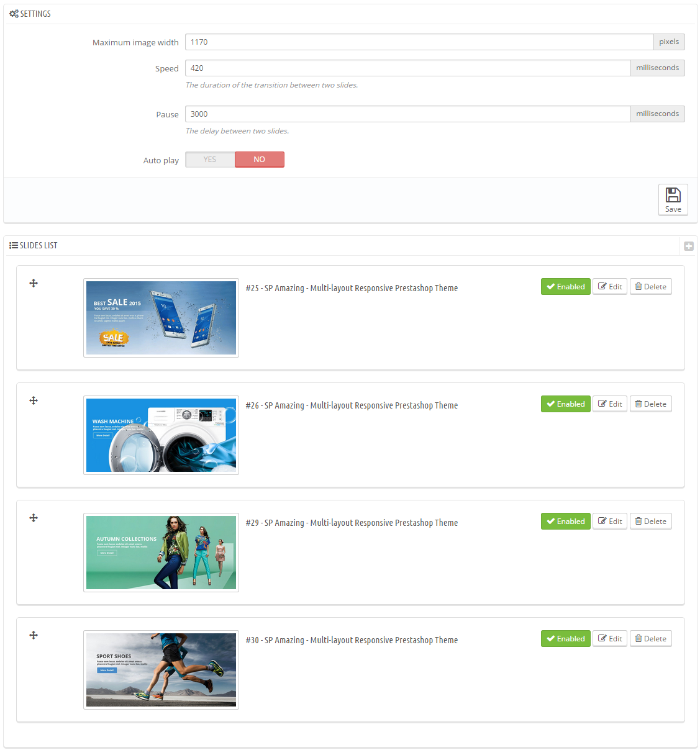The width and height of the screenshot is (700, 750).
Task: Click the SETTINGS panel heading
Action: tap(30, 14)
